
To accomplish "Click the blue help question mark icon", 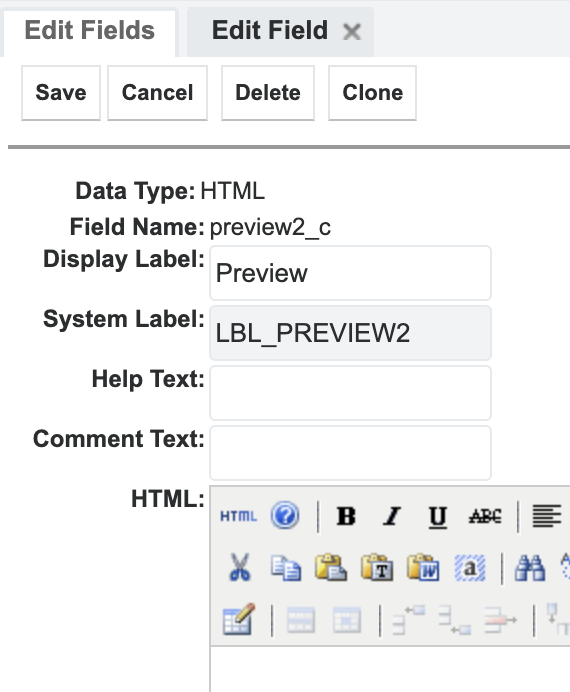I will point(285,515).
